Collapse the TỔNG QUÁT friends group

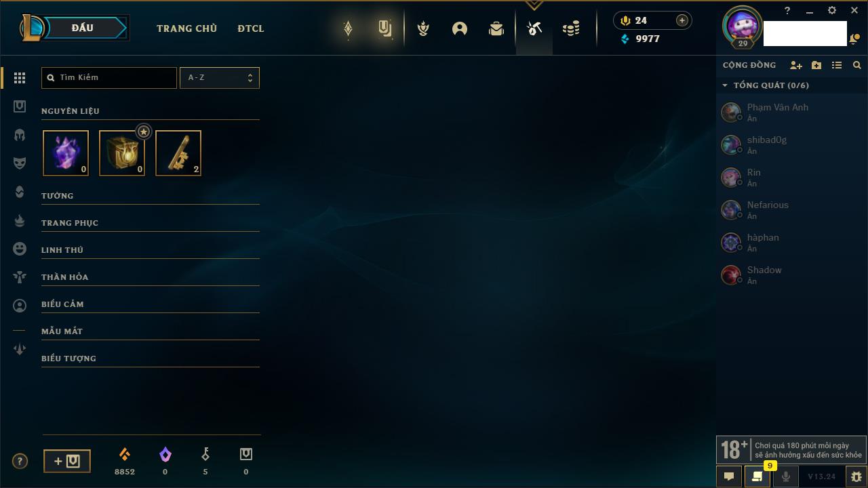click(x=766, y=85)
